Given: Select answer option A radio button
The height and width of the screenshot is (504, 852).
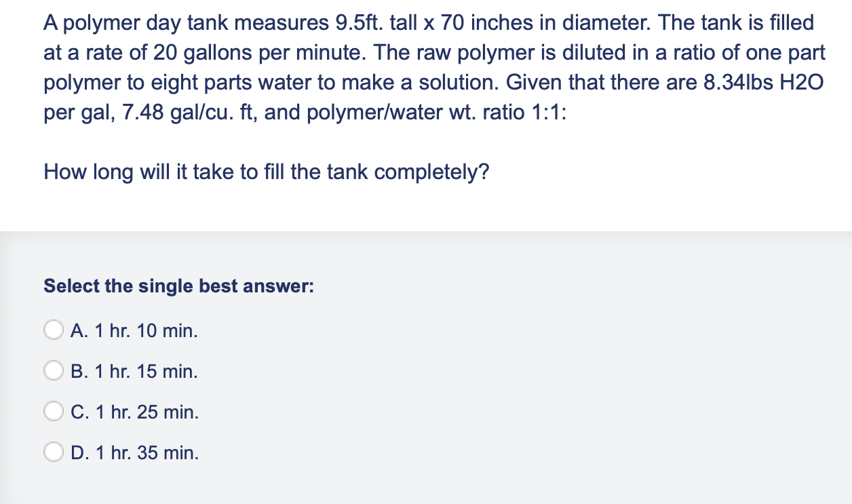Looking at the screenshot, I should 54,330.
